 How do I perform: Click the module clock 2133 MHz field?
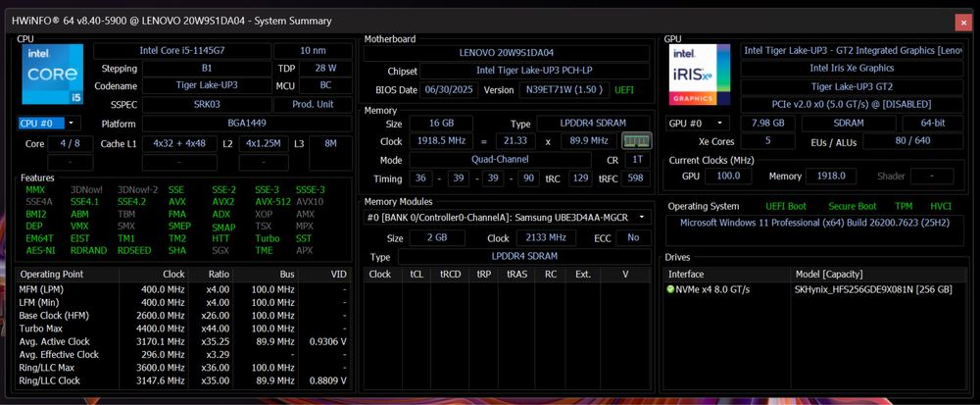click(548, 238)
